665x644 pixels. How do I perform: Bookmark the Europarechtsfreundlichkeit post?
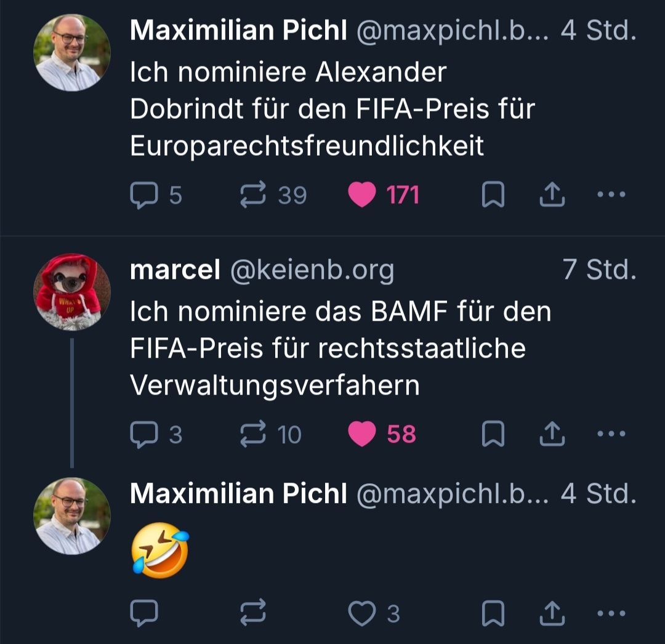click(493, 196)
